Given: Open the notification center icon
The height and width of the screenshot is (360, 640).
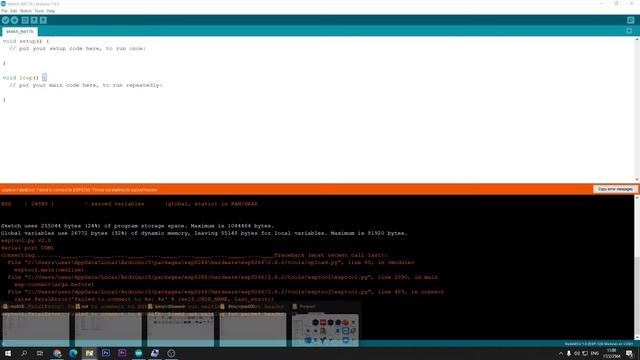Looking at the screenshot, I should coord(629,353).
